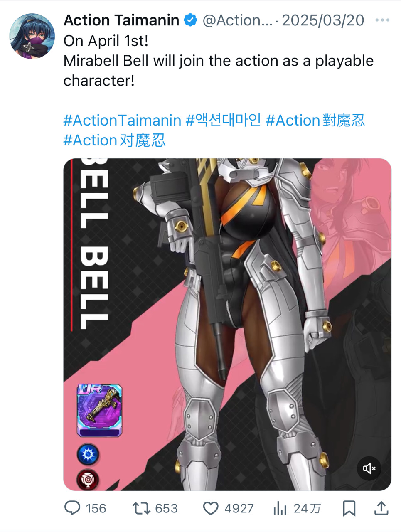Screen dimensions: 401x532
Task: Open Action Taimanin profile avatar
Action: click(x=32, y=36)
